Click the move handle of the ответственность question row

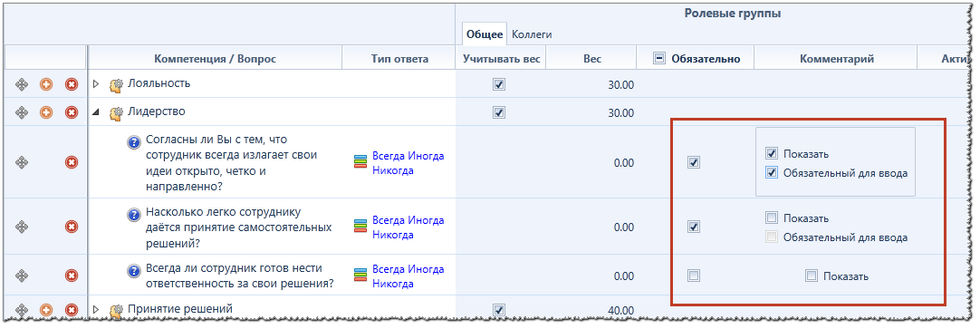[22, 276]
